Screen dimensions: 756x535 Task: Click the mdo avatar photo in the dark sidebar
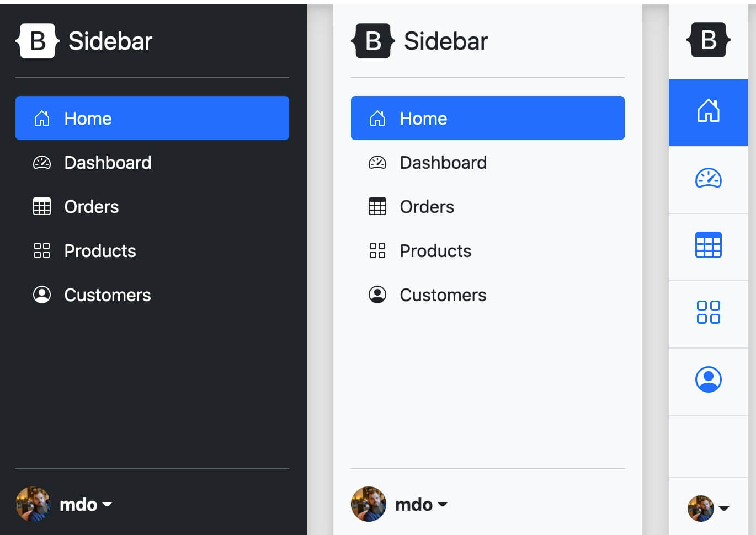point(33,504)
